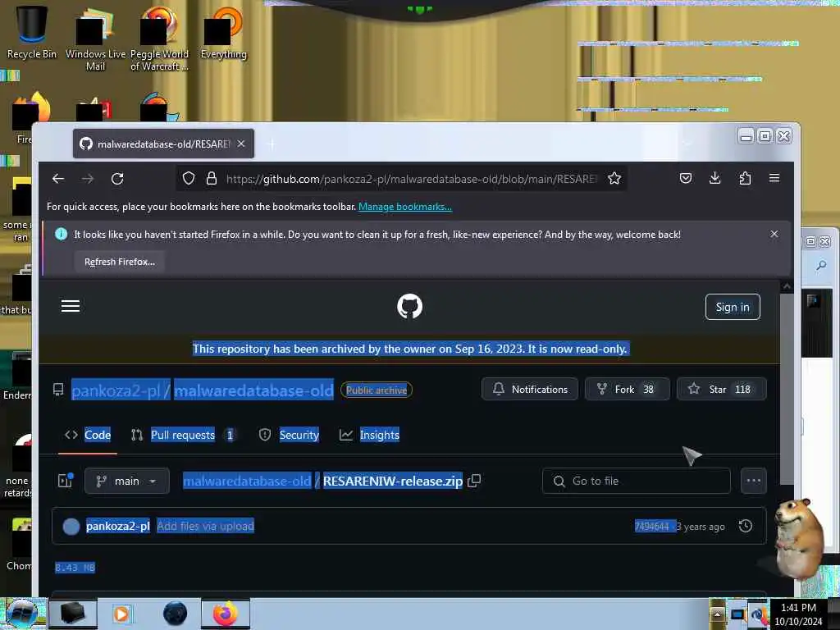Fork the repository

coord(628,389)
